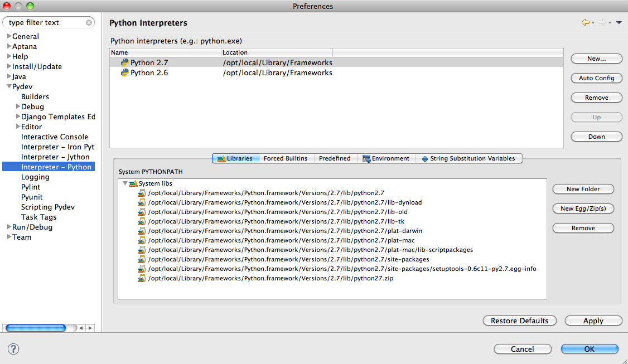Click library icon beside lib-tk path
The image size is (628, 364).
pyautogui.click(x=142, y=221)
